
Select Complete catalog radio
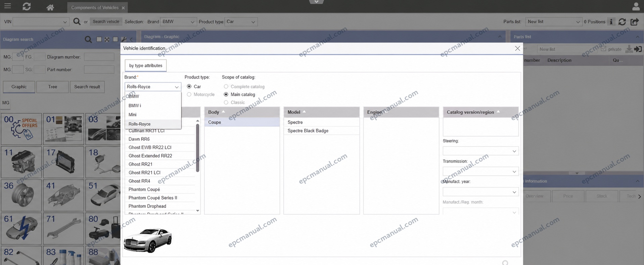pos(226,86)
